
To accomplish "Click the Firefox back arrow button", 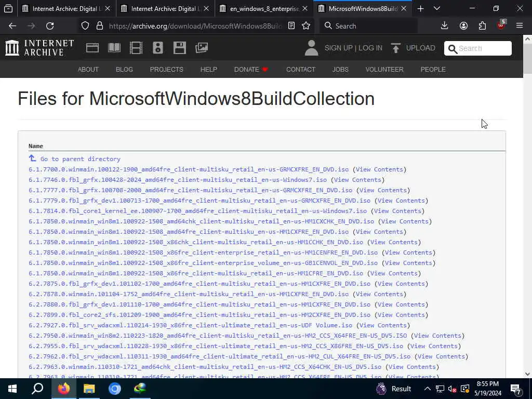I will point(12,26).
